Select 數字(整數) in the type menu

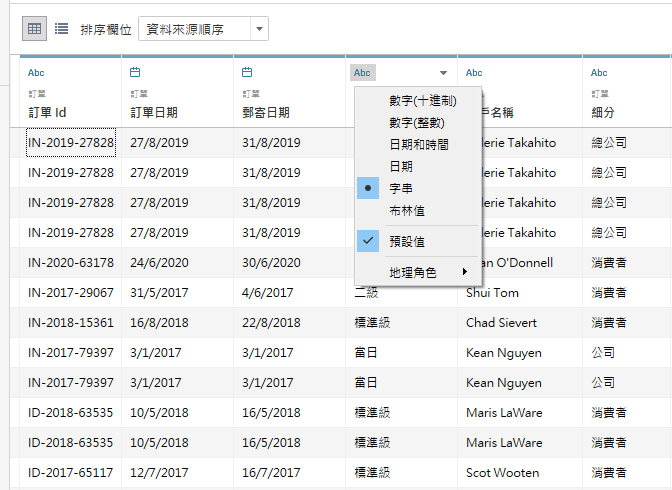tap(417, 122)
